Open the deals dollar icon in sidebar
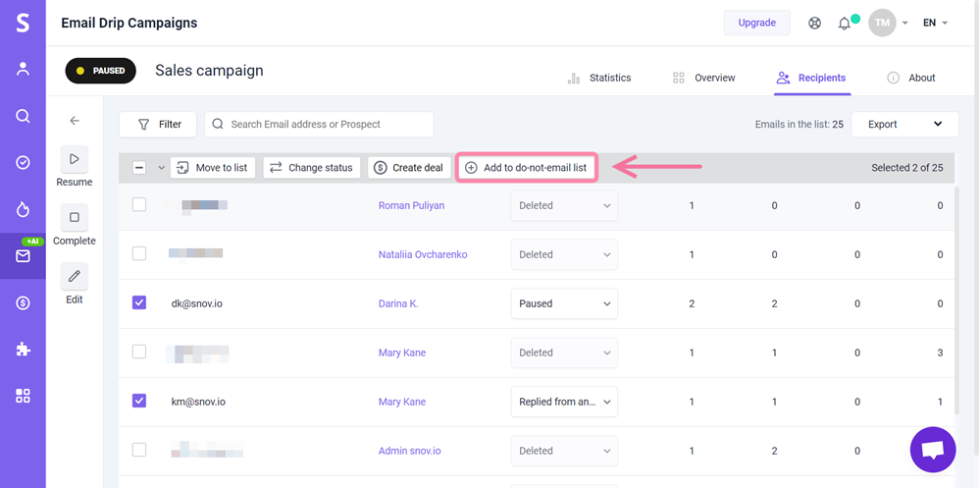Screen dimensions: 980x488 click(23, 302)
